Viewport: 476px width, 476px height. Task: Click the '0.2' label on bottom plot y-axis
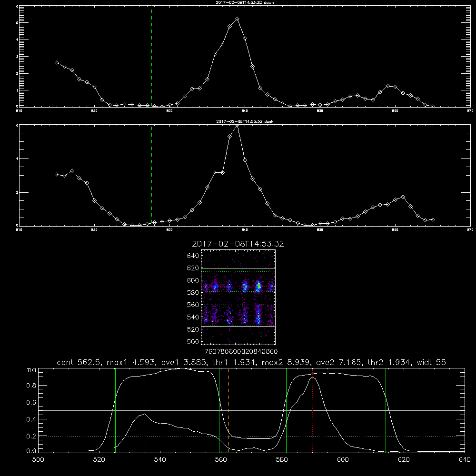coord(31,436)
